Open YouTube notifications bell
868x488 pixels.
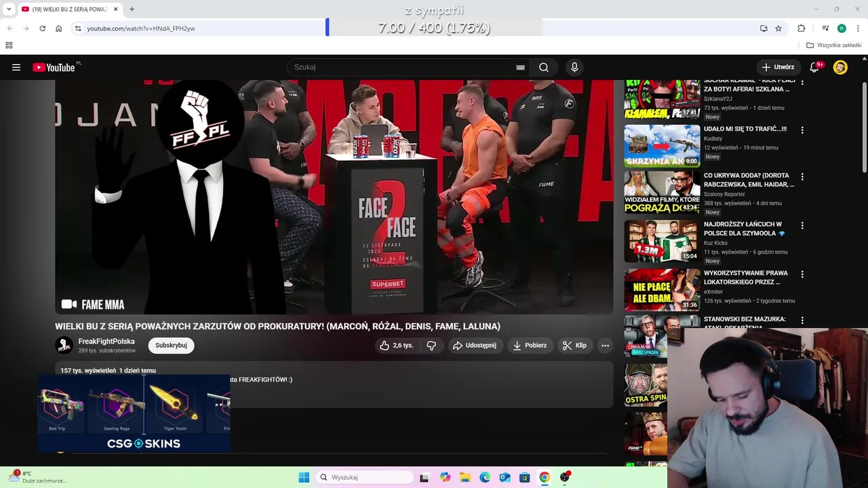[815, 67]
